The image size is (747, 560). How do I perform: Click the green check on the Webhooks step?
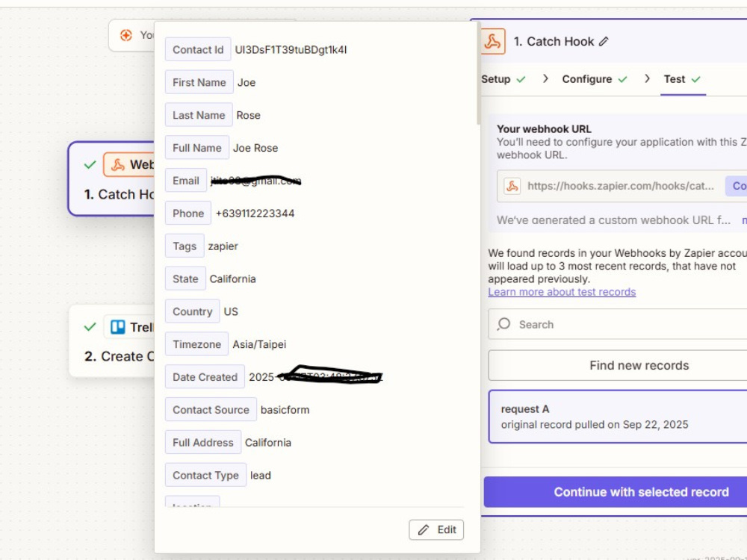point(90,165)
